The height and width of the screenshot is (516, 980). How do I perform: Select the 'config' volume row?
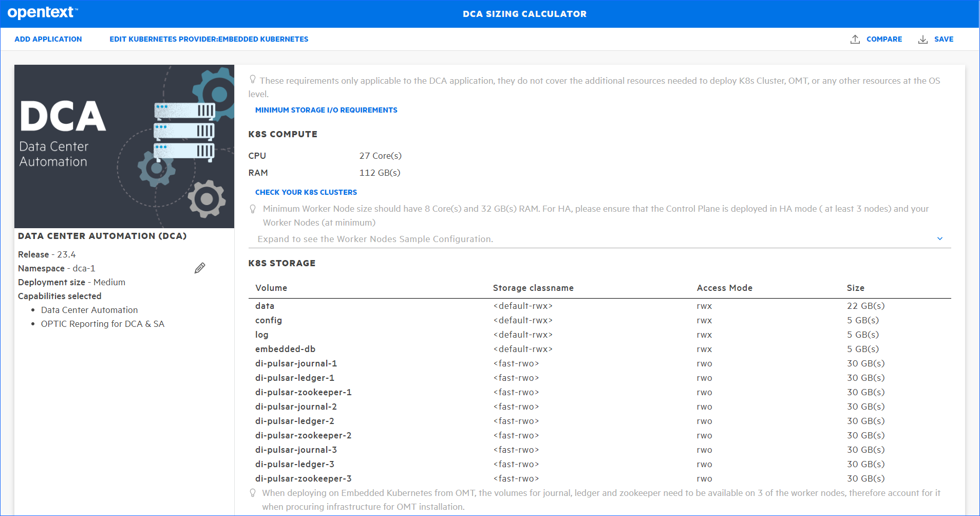pyautogui.click(x=600, y=320)
